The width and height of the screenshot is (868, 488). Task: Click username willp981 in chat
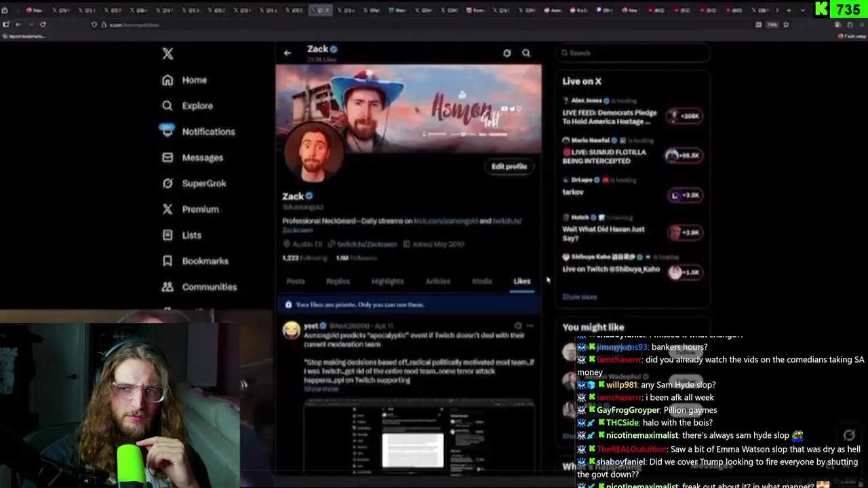point(623,385)
